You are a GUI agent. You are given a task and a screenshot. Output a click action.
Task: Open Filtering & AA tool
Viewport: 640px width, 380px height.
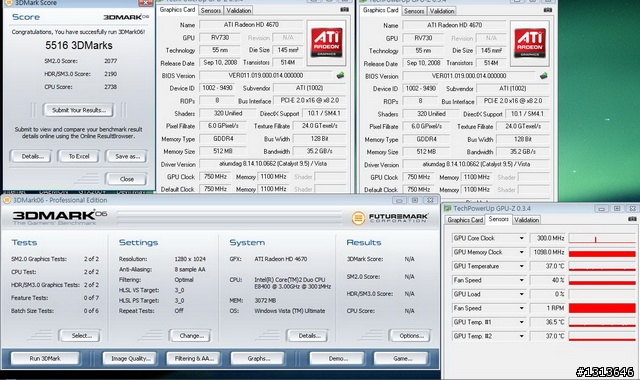194,358
